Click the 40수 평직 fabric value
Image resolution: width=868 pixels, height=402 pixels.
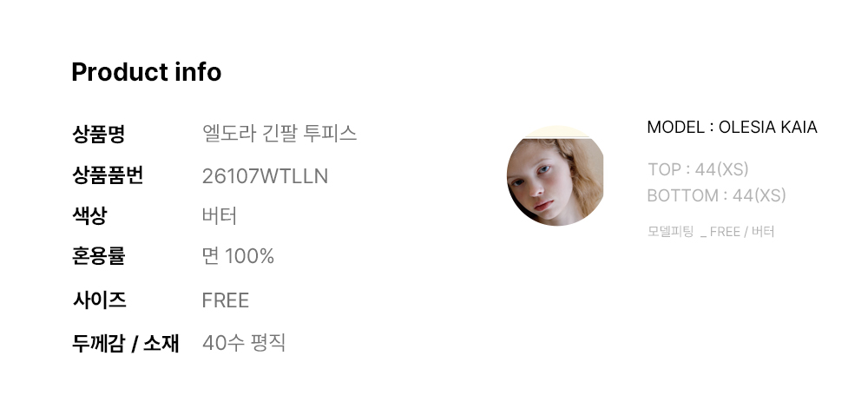tap(243, 343)
